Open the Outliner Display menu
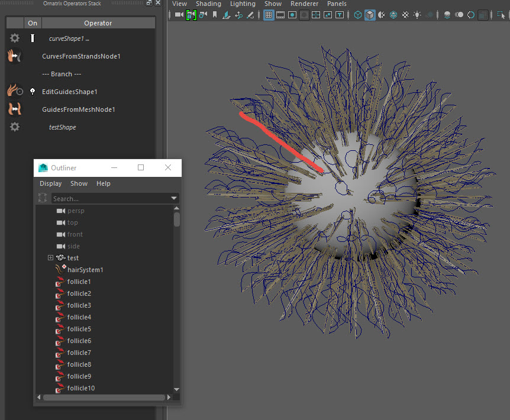 (x=51, y=183)
